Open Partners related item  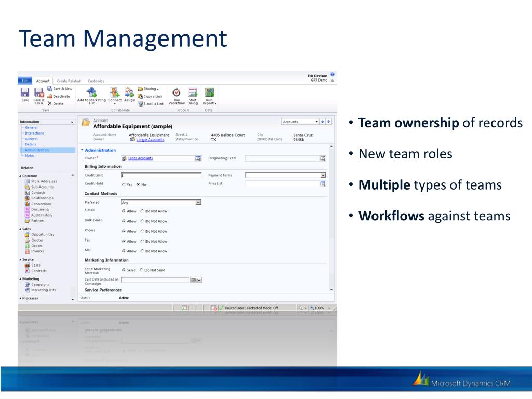click(x=34, y=221)
